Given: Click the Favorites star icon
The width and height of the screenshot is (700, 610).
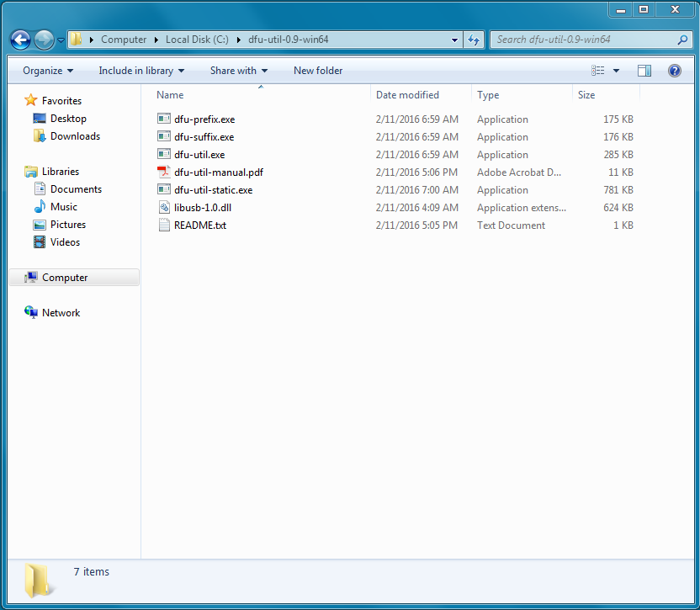Looking at the screenshot, I should tap(31, 100).
